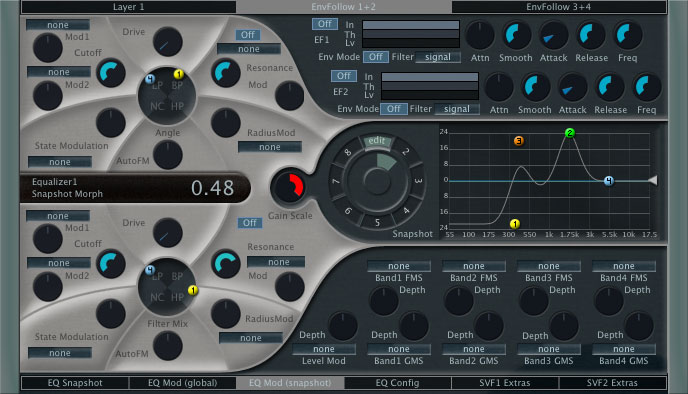Click yellow node 1 on lower filter pad

tap(193, 290)
